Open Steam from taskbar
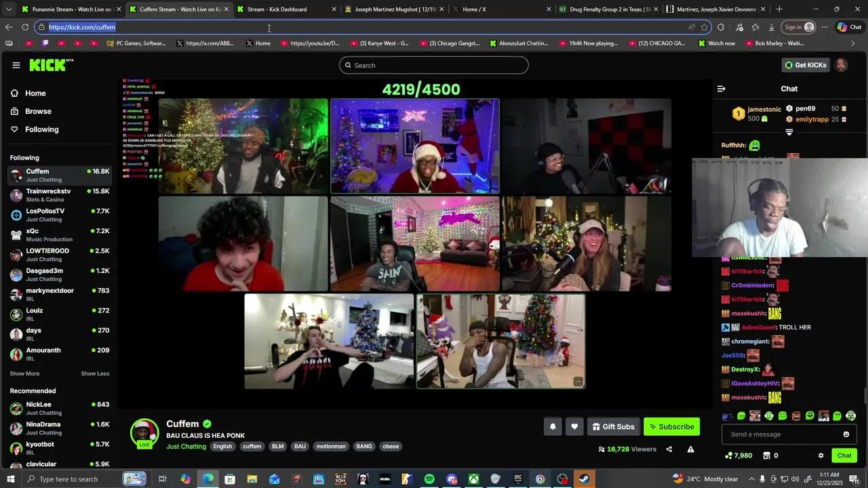This screenshot has width=868, height=488. point(584,479)
